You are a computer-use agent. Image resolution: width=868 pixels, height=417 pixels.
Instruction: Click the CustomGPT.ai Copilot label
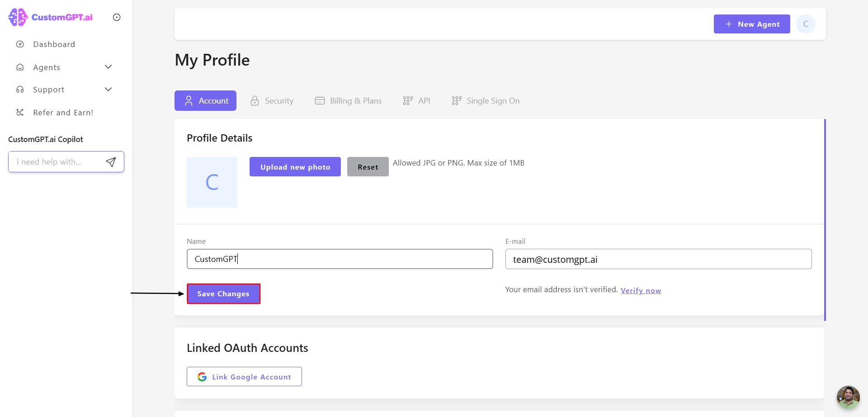46,139
